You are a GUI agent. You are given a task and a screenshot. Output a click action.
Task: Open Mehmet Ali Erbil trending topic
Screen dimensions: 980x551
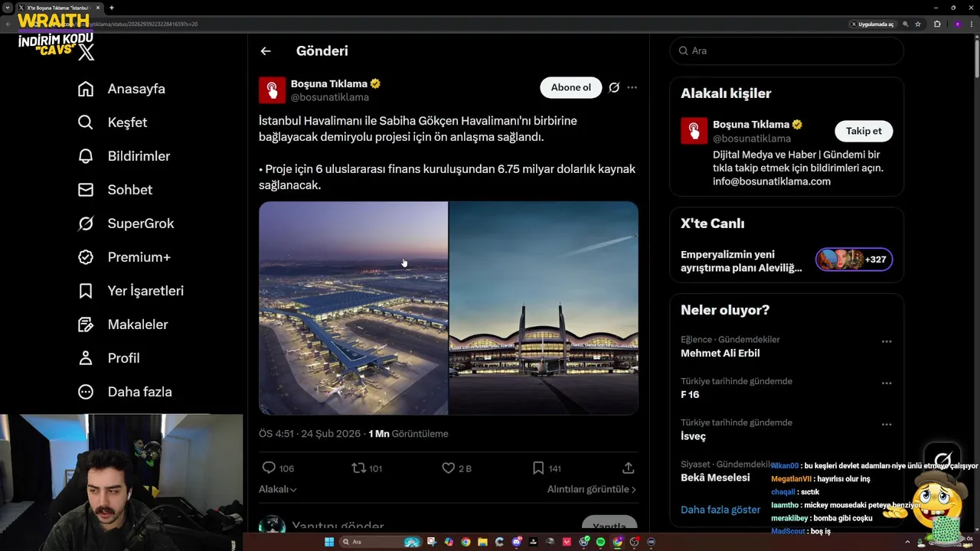click(720, 353)
